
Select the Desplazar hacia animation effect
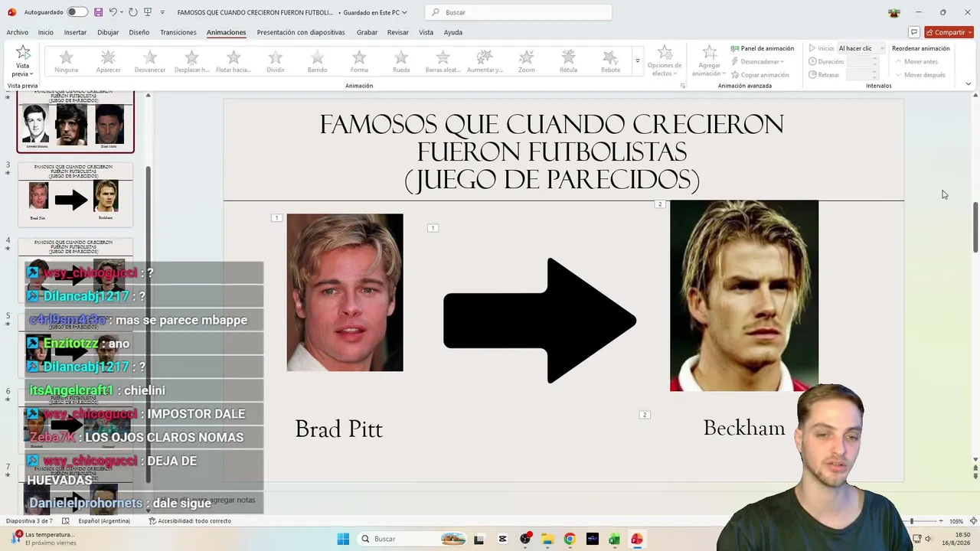point(191,61)
